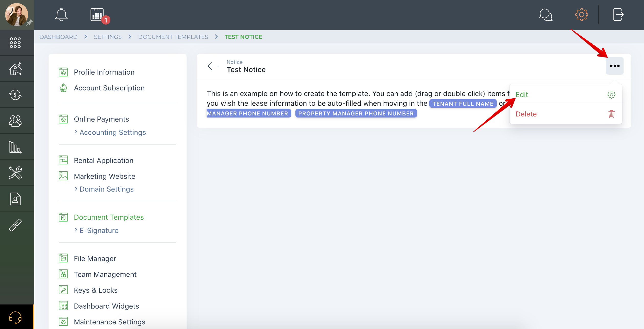The image size is (644, 329).
Task: Open the apps grid in sidebar
Action: click(15, 43)
